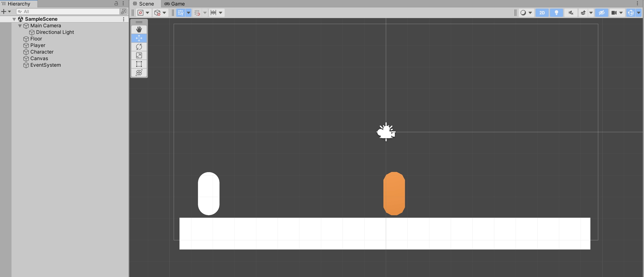Toggle 2D view mode off
Viewport: 644px width, 277px height.
[x=542, y=13]
